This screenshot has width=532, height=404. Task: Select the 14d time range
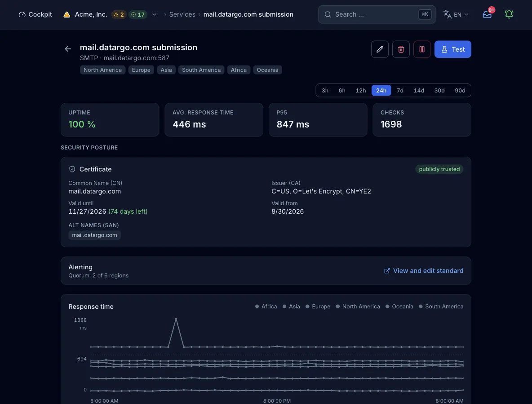pyautogui.click(x=419, y=91)
